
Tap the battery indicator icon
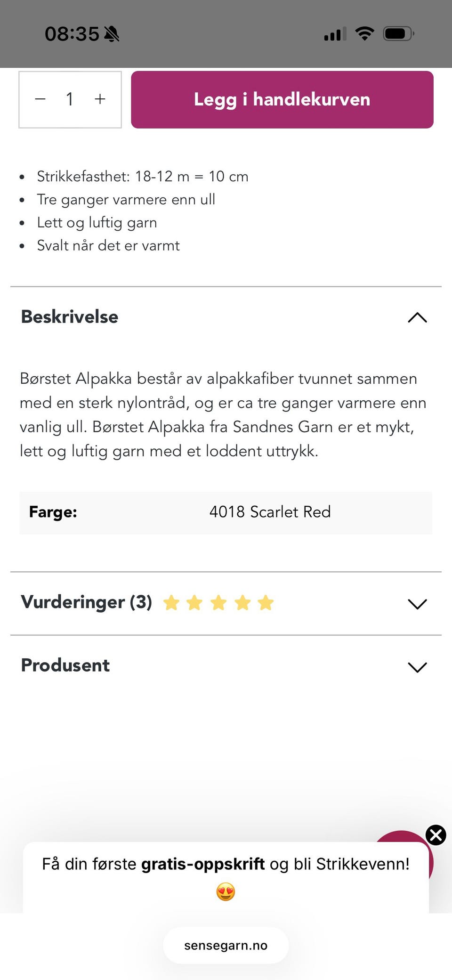(x=398, y=33)
